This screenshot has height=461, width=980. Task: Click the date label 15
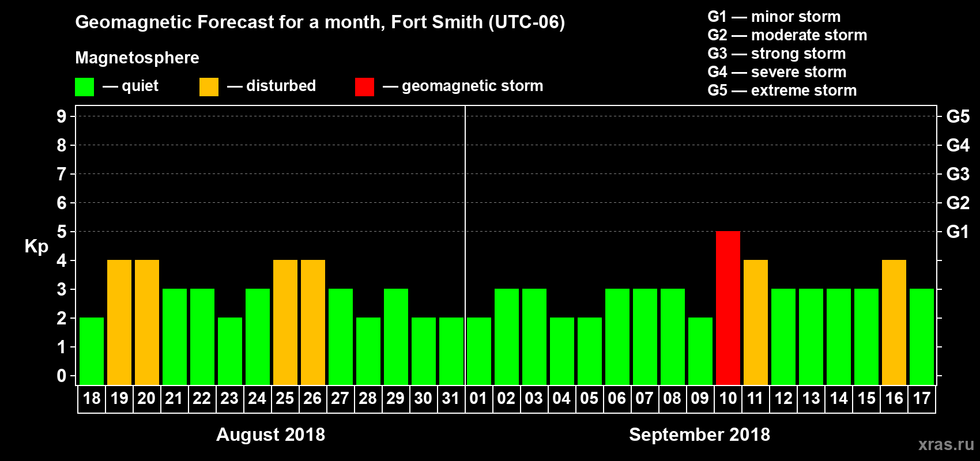click(x=866, y=399)
